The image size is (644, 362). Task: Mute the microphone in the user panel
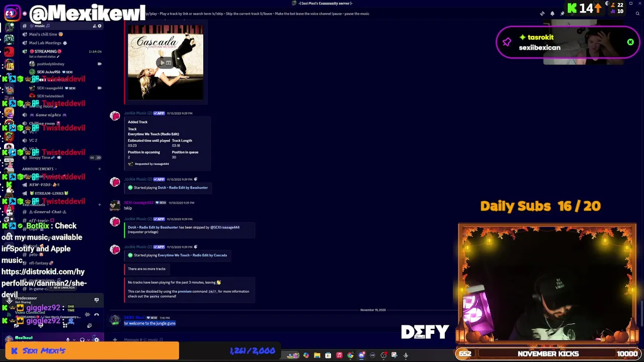67,340
